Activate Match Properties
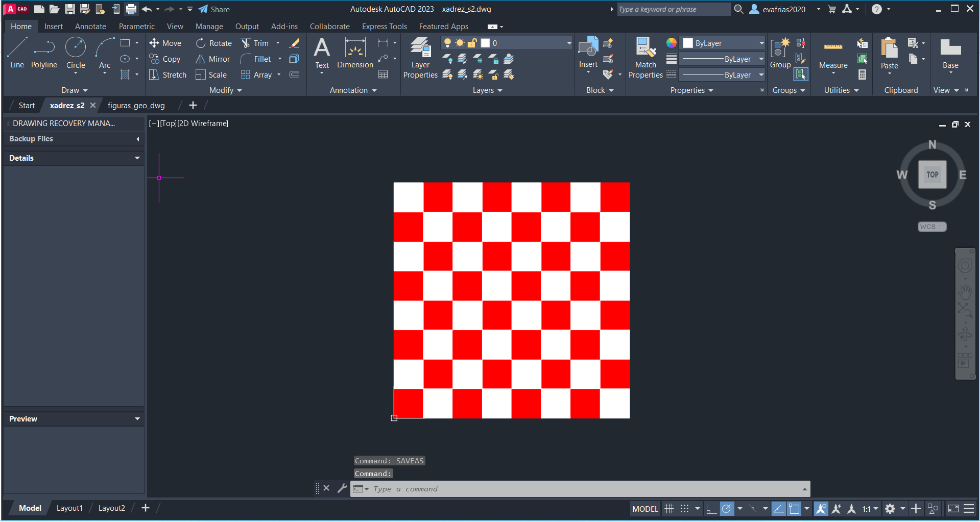The image size is (980, 522). coord(646,58)
